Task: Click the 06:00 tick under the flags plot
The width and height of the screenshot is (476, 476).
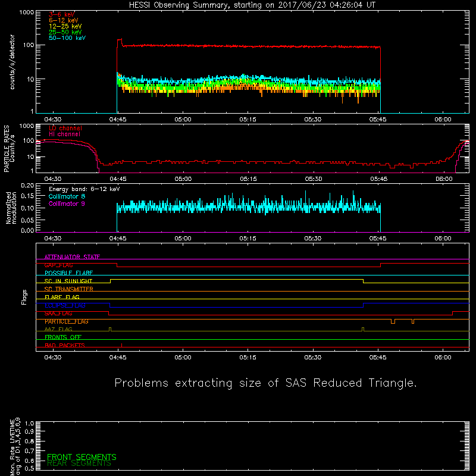Action: tap(443, 358)
